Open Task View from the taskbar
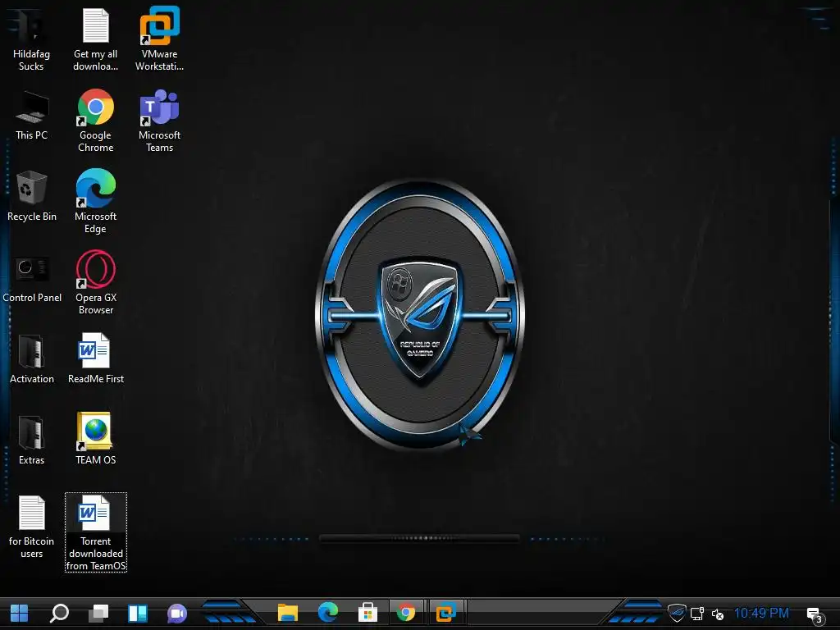 point(98,613)
